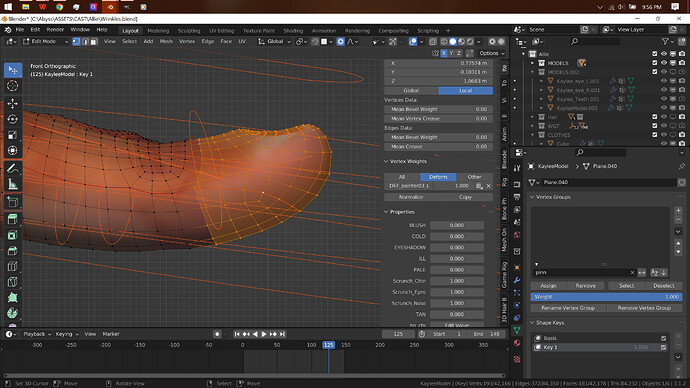Image resolution: width=690 pixels, height=388 pixels.
Task: Click the Rename Vertex Group button
Action: (x=568, y=308)
